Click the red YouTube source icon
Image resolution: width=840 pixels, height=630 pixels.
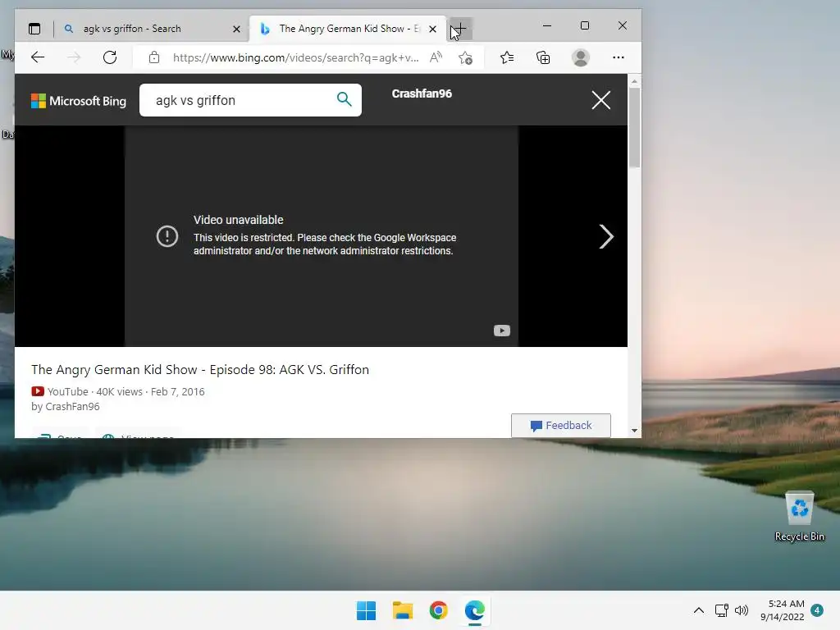pyautogui.click(x=38, y=391)
